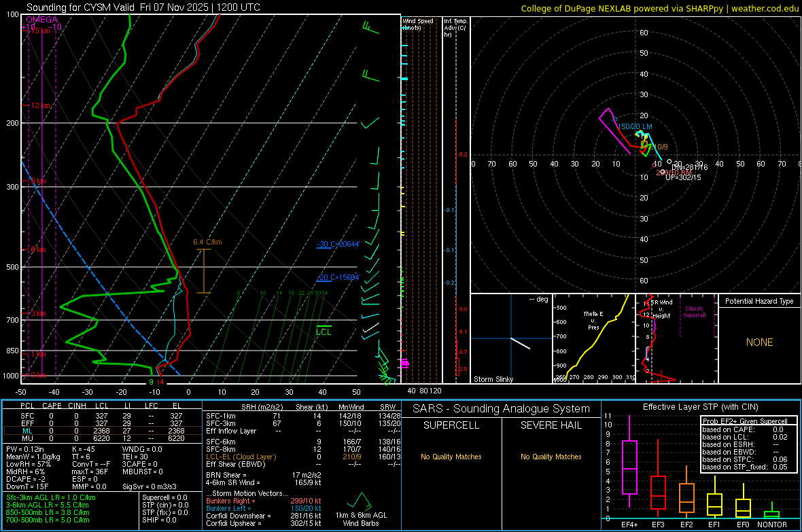Click the red 'Bunkers Right =' row
Screen dimensions: 802x532
pos(264,501)
